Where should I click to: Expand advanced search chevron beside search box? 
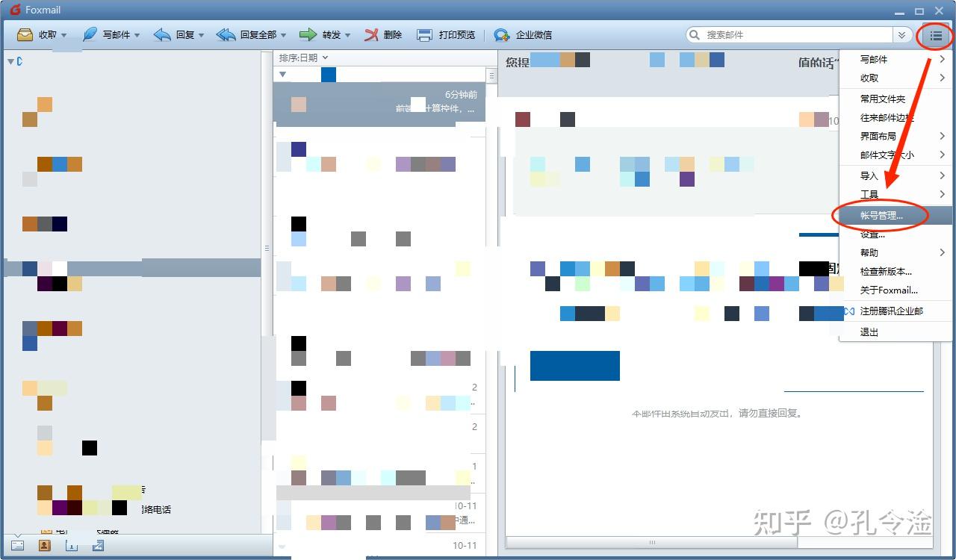pyautogui.click(x=903, y=35)
